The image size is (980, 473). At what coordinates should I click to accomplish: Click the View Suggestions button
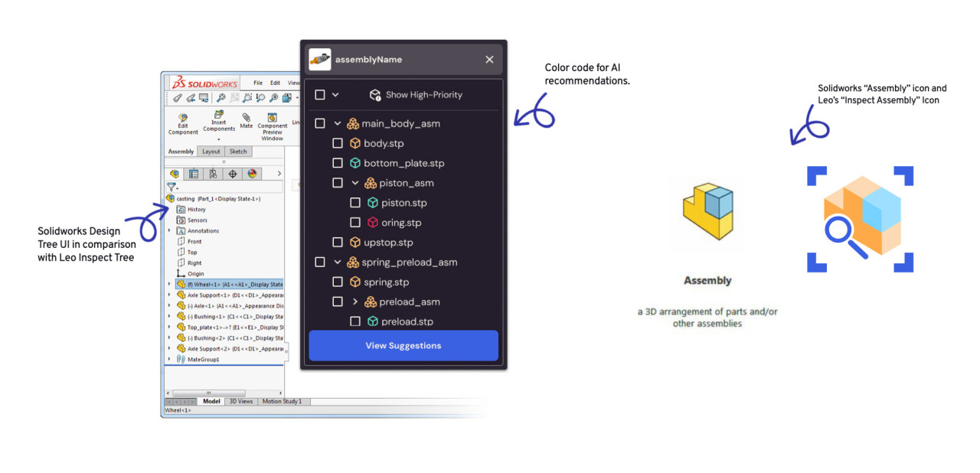403,345
